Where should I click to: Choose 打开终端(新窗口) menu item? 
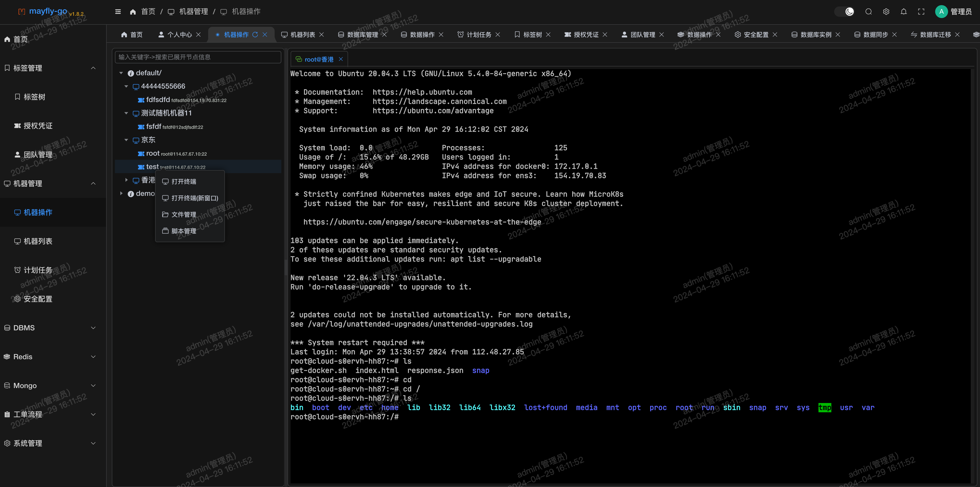click(190, 198)
